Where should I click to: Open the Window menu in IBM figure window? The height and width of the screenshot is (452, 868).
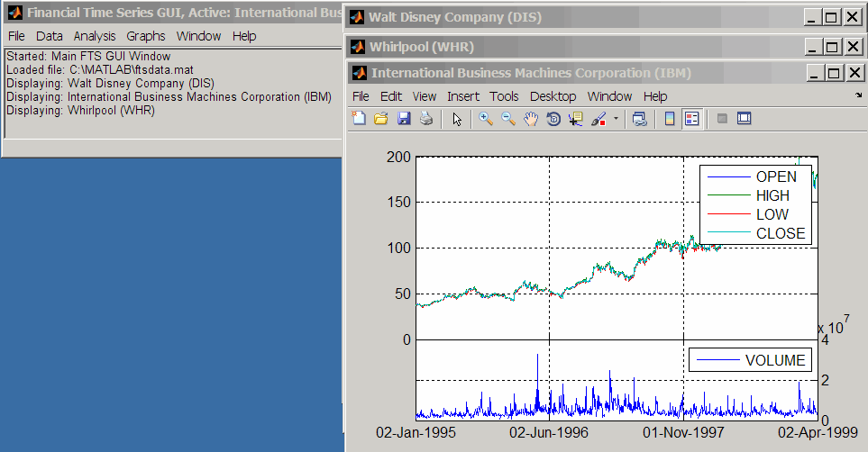click(609, 96)
